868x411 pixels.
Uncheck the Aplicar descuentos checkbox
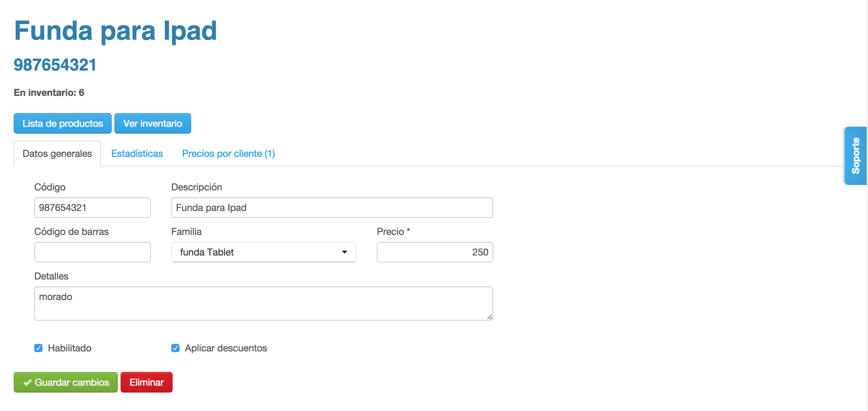[x=175, y=348]
